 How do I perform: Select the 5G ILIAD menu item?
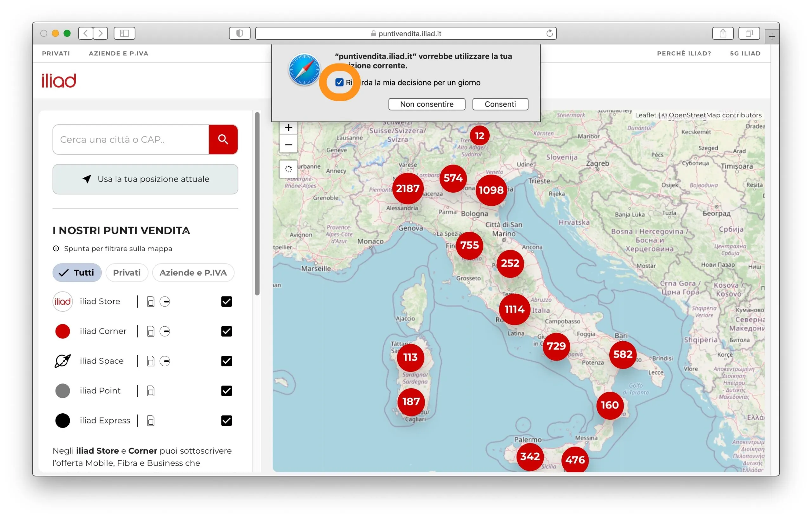[x=745, y=53]
